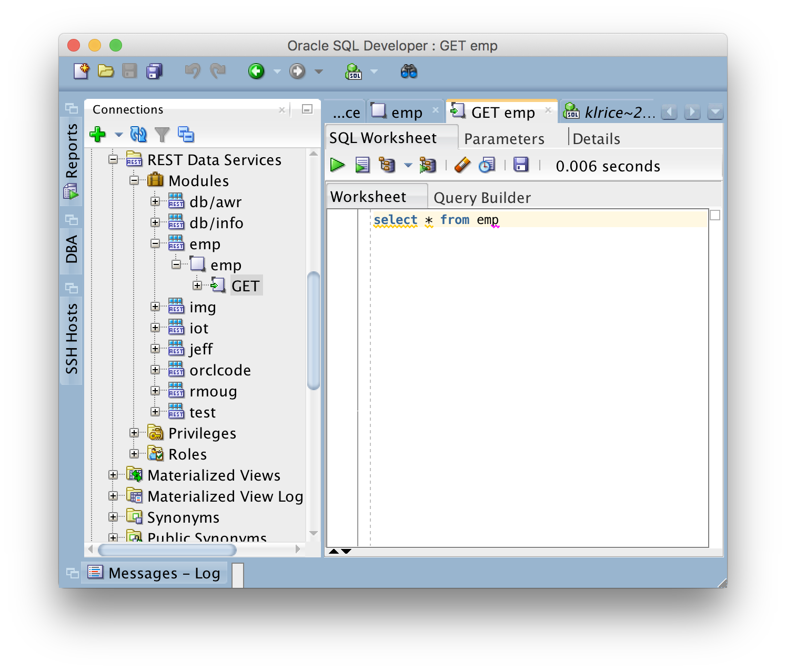The image size is (786, 672).
Task: Apply Filter in Connections panel
Action: (x=162, y=135)
